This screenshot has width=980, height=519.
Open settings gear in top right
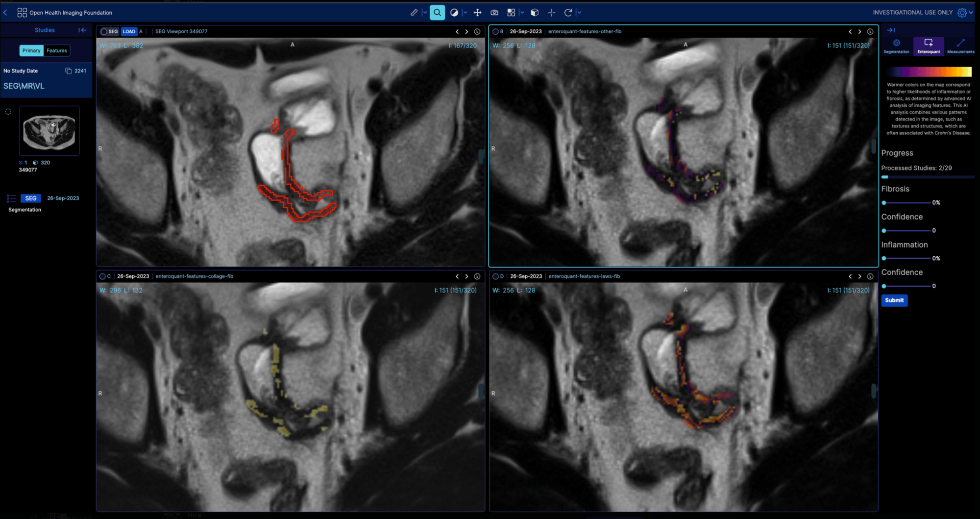(x=962, y=13)
